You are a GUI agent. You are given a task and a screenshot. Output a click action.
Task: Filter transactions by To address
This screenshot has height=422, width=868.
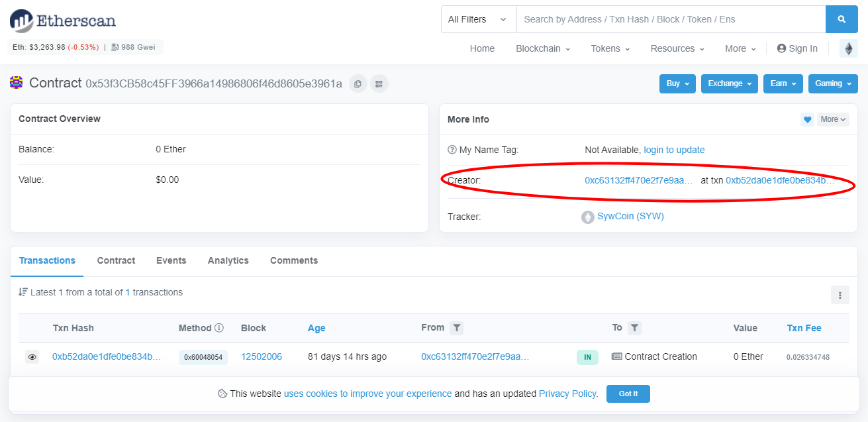coord(634,328)
